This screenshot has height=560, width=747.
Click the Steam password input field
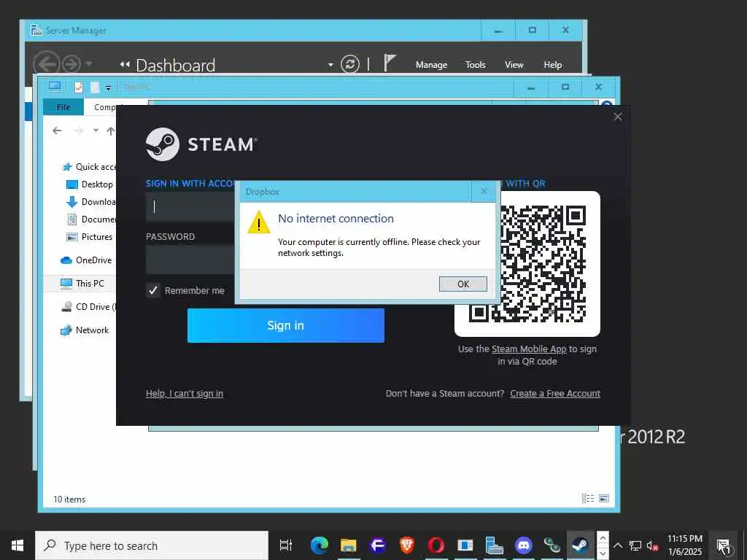[190, 260]
